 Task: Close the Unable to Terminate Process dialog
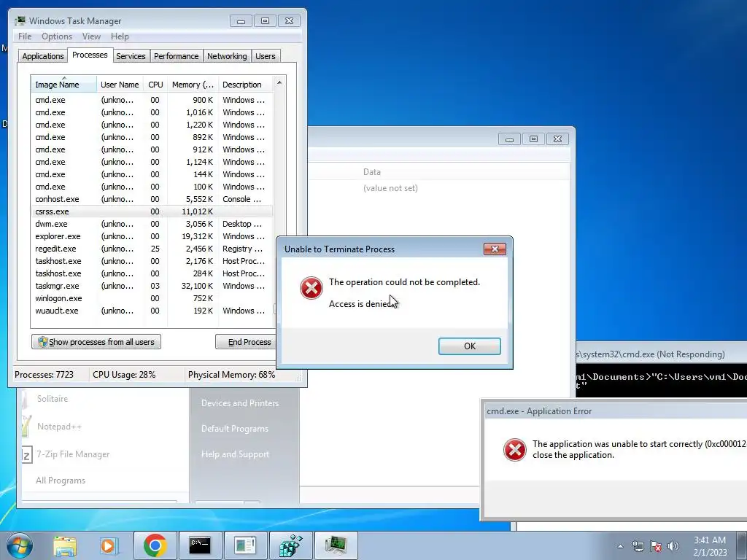[495, 249]
